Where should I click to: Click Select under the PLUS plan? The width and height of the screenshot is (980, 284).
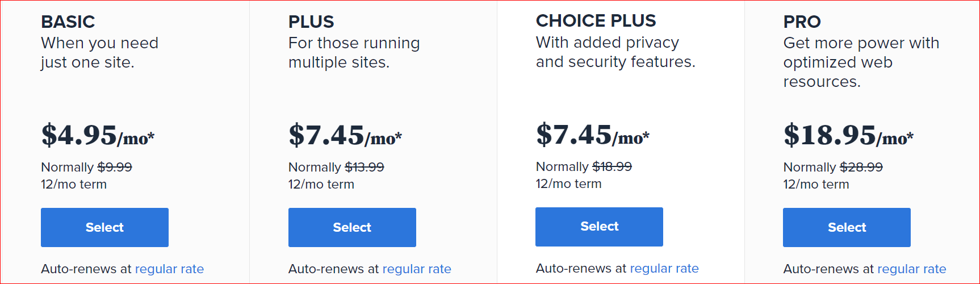coord(352,227)
